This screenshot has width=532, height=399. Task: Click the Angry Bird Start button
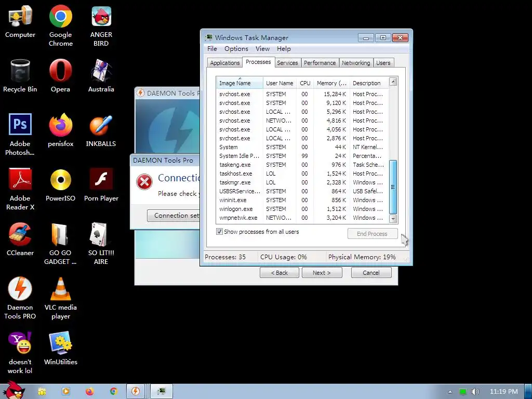tap(14, 390)
